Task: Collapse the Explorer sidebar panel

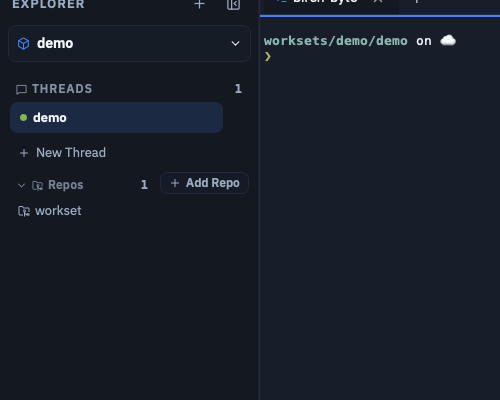Action: click(x=233, y=4)
